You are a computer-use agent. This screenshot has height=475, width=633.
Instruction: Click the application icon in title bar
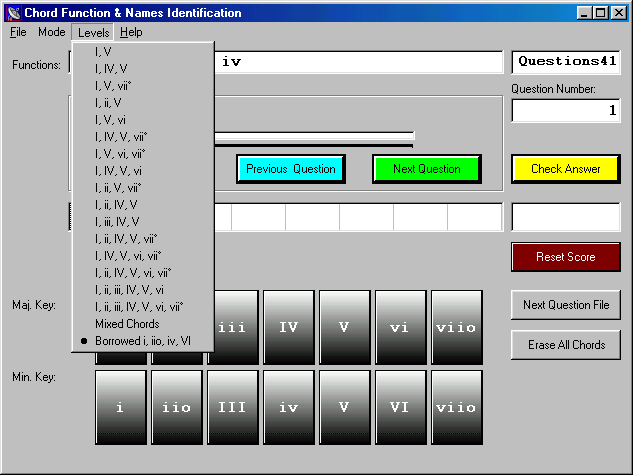click(x=14, y=13)
